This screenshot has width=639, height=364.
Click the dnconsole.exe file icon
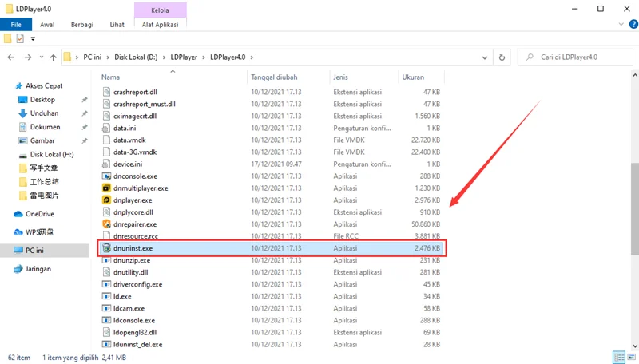click(x=106, y=176)
